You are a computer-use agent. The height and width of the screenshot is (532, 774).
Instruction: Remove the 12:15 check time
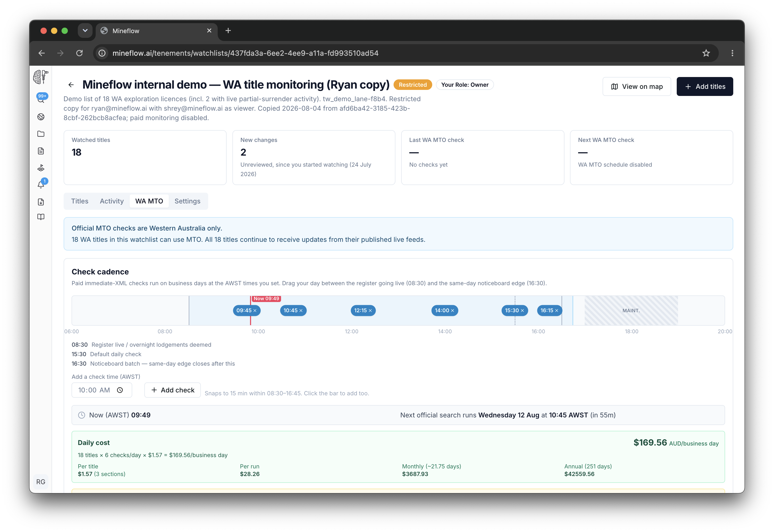(x=370, y=311)
